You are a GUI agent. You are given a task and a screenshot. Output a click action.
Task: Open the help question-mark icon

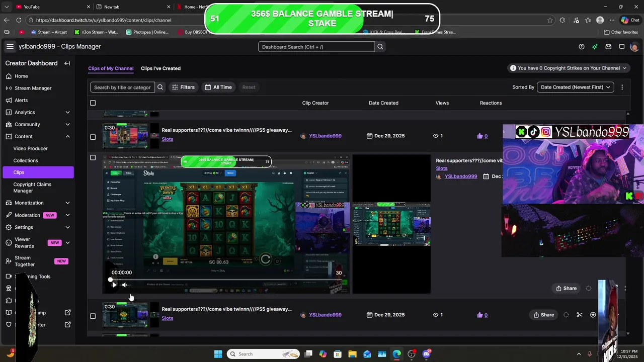click(582, 47)
